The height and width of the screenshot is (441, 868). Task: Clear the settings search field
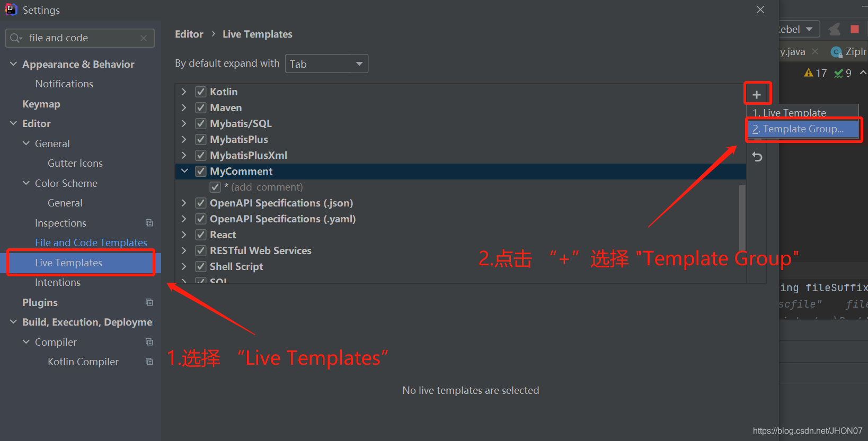tap(144, 38)
